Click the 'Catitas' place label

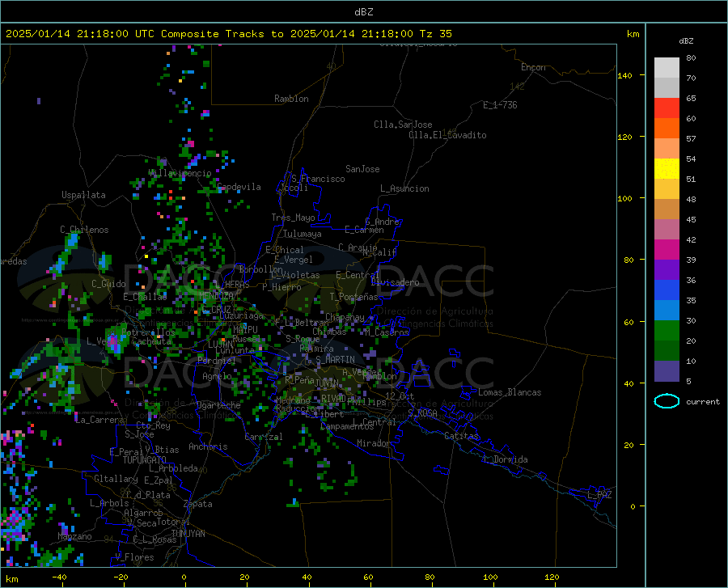point(462,436)
